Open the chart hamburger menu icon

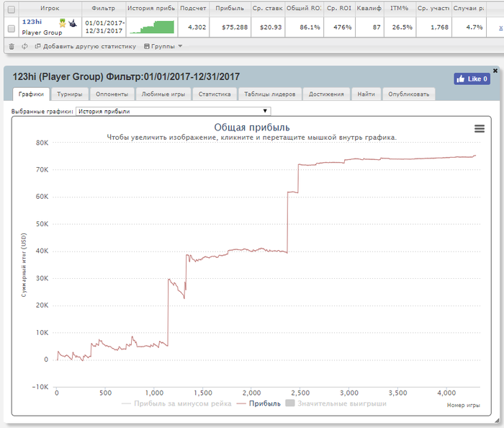coord(480,129)
